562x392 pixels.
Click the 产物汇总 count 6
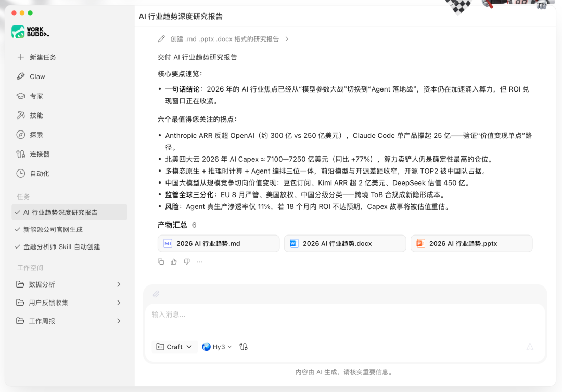(194, 225)
